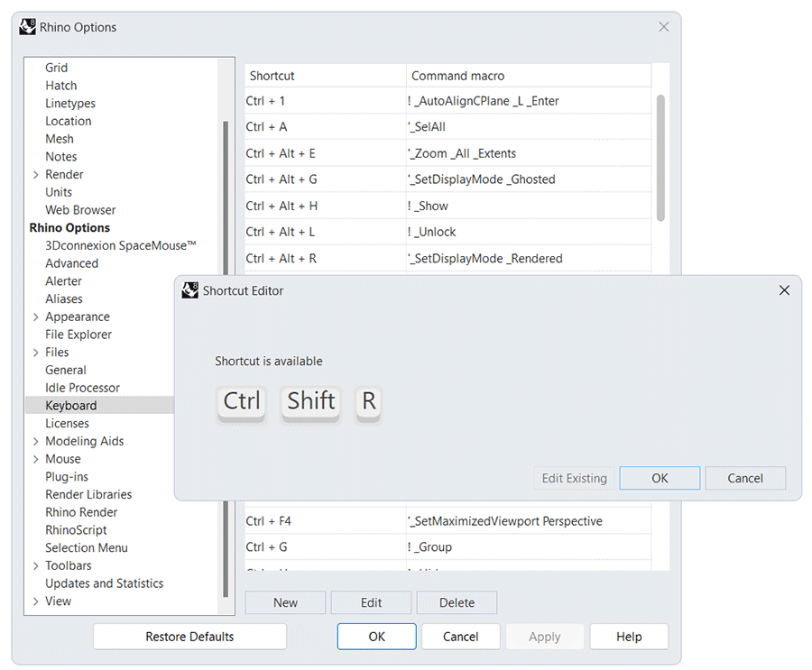
Task: Sort by the Shortcut column header
Action: point(325,76)
